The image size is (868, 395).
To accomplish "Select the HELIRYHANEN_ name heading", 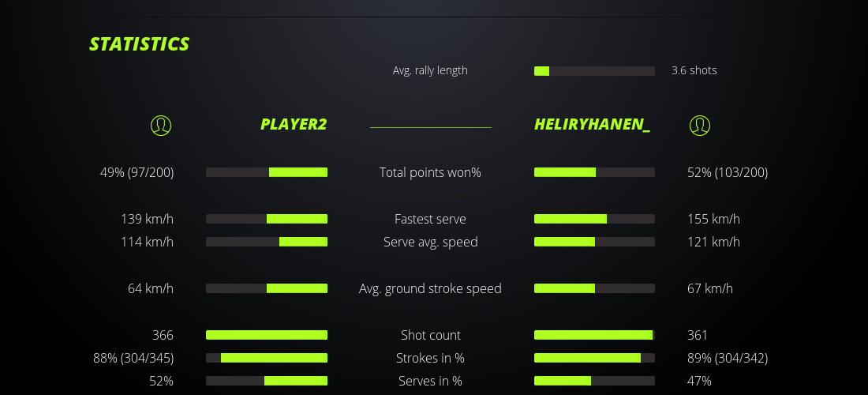I will (x=592, y=125).
